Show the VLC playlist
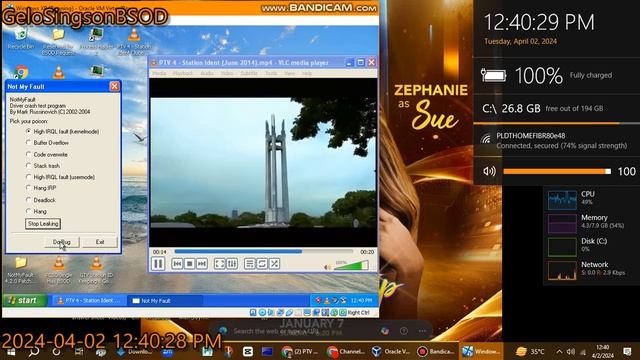Screen dimensions: 640x360 (x=249, y=264)
